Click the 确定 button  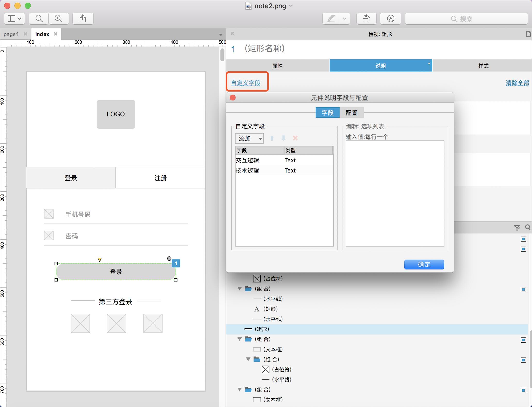pos(424,264)
